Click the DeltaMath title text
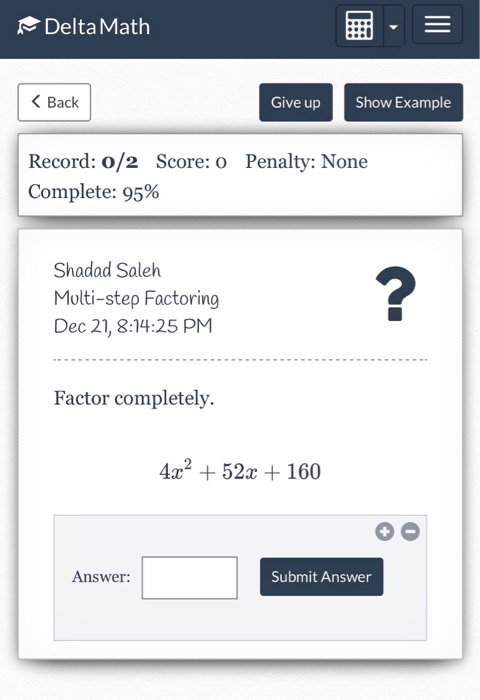The image size is (480, 700). (x=97, y=26)
